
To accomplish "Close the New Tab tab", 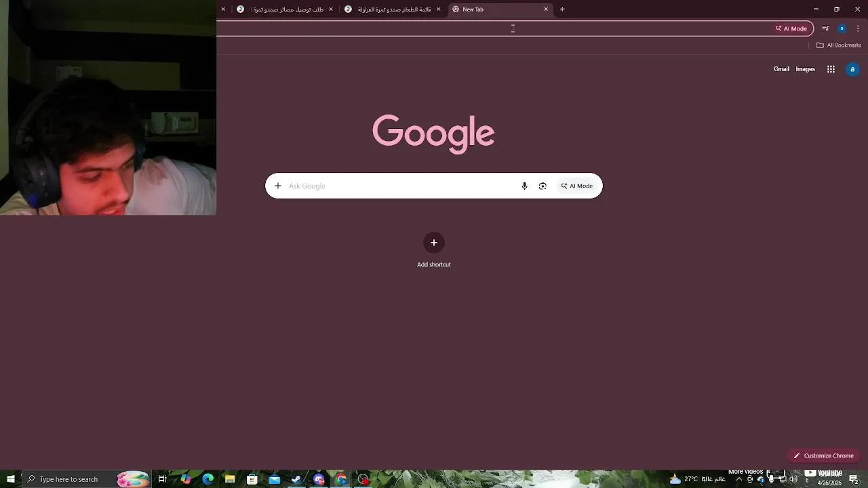I will coord(546,9).
